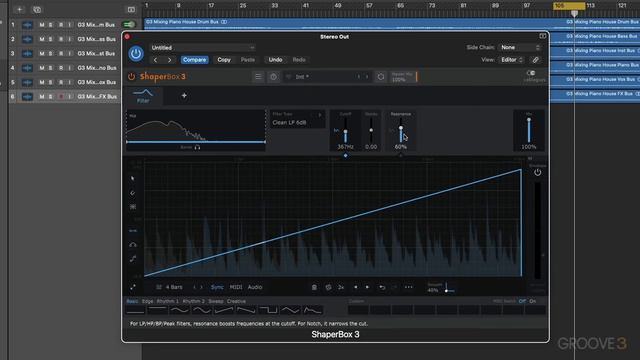Add new track with plus icon

tap(19, 9)
